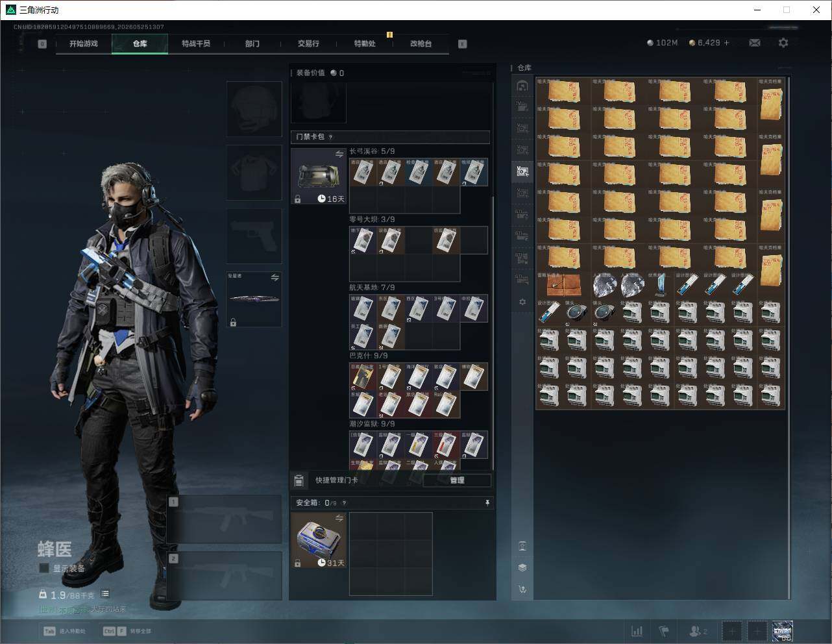Switch to the 特勤处 tab

[x=365, y=43]
